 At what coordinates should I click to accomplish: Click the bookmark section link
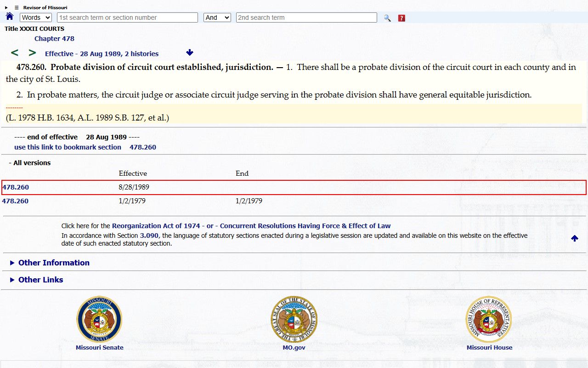click(x=68, y=147)
